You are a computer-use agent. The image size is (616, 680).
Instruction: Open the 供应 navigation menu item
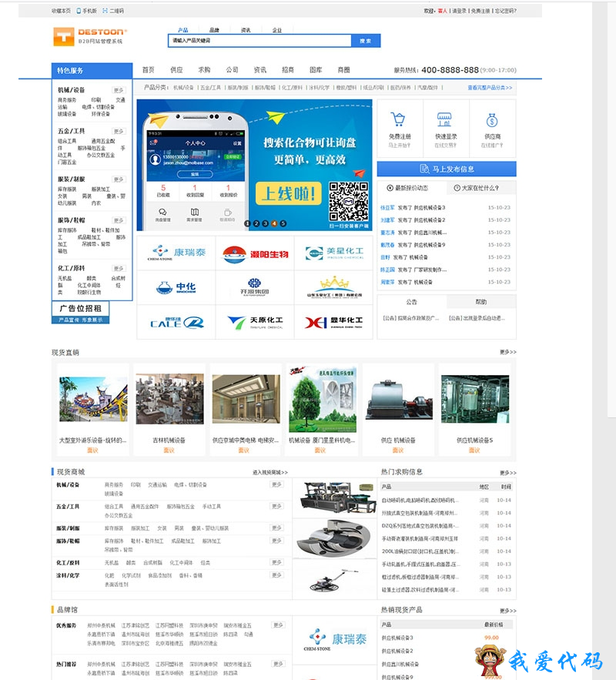(176, 70)
